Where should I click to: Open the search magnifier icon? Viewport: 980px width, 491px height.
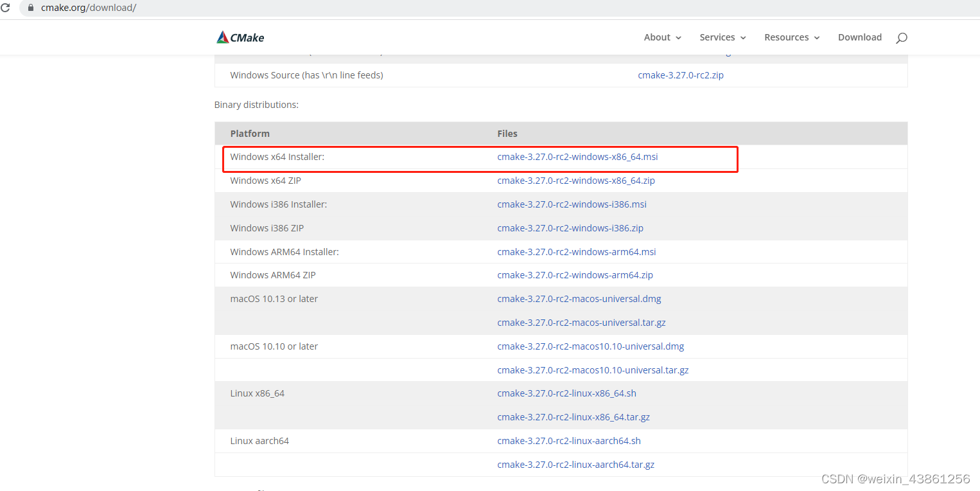902,38
